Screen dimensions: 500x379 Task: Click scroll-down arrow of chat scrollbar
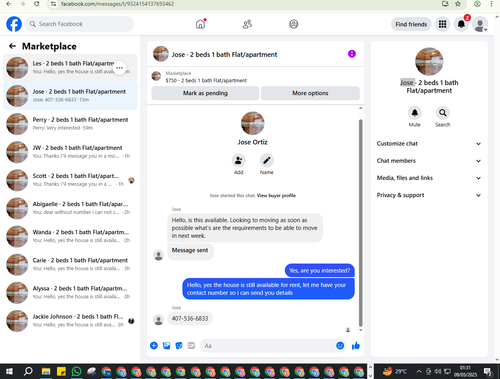360,330
